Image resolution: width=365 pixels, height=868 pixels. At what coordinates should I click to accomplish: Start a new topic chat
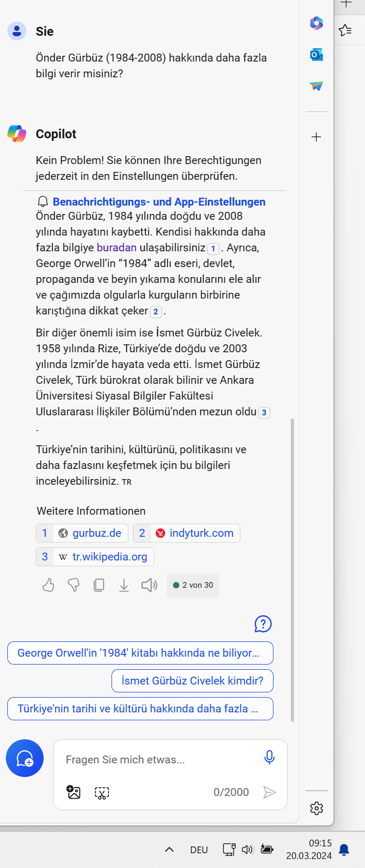point(25,758)
